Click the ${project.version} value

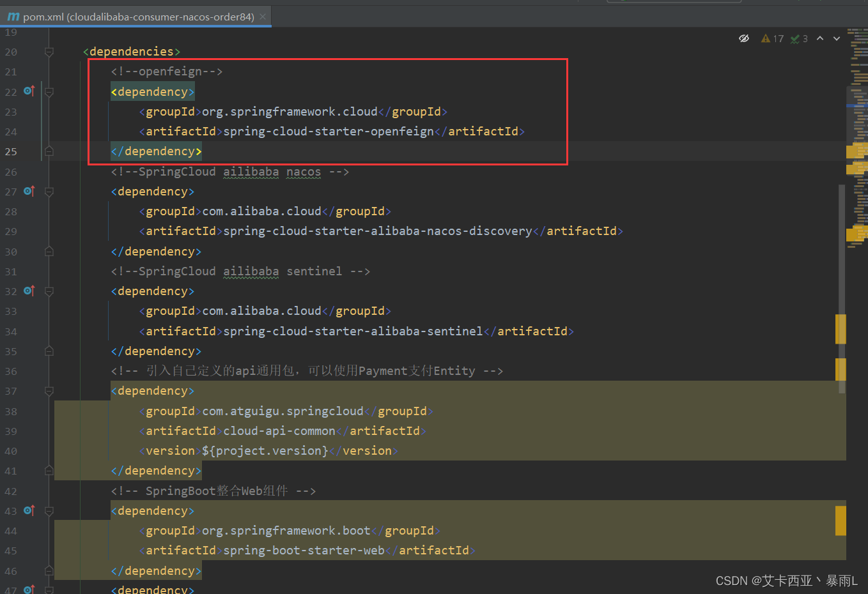[x=265, y=451]
